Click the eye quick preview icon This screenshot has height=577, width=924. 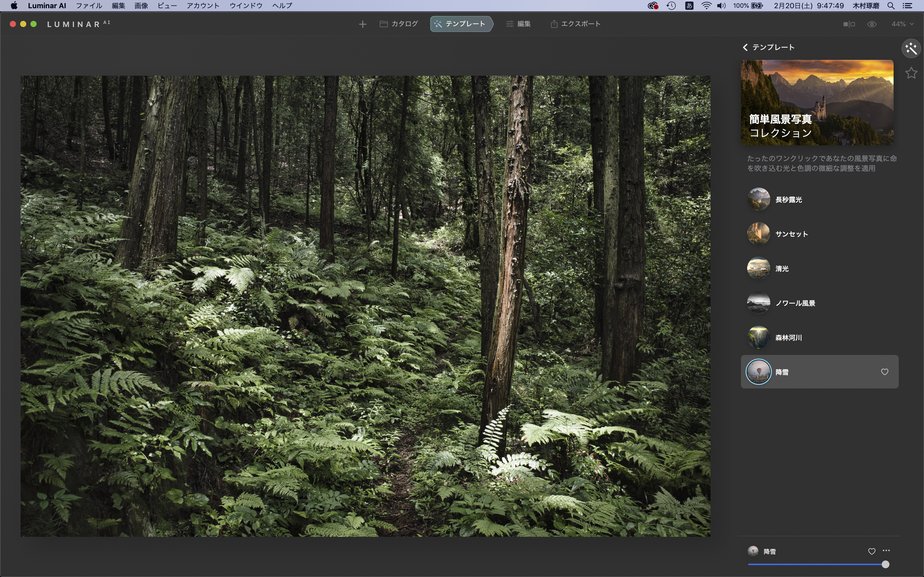pyautogui.click(x=871, y=24)
